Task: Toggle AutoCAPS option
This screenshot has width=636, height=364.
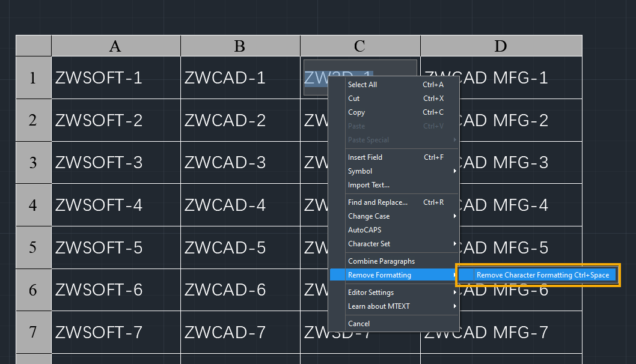Action: pyautogui.click(x=394, y=229)
